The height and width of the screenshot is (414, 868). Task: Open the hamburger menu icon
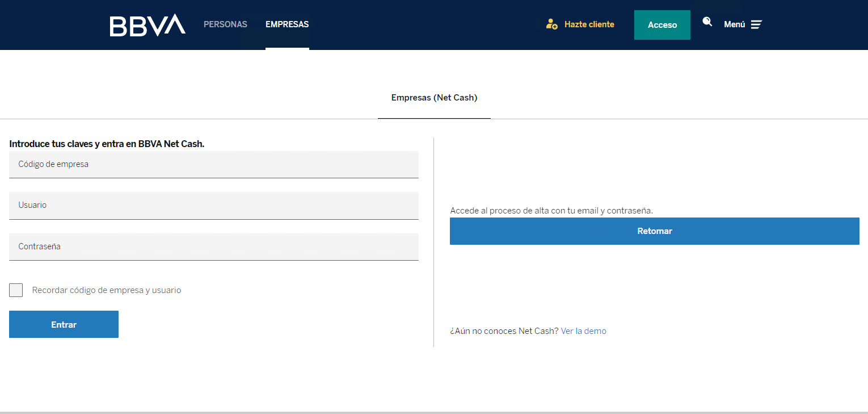click(756, 24)
